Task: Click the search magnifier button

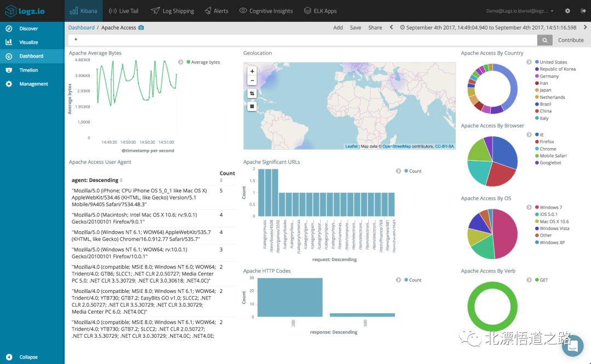Action: click(544, 40)
